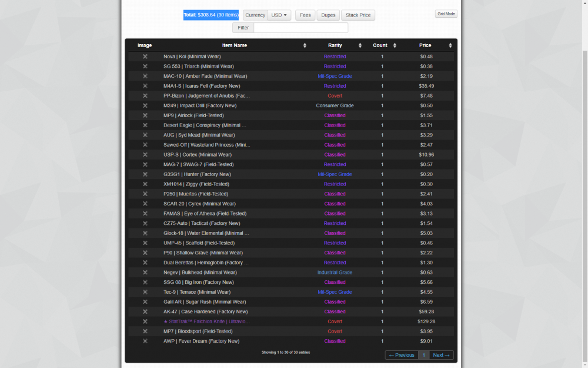Click the image icon for P250 | Muertos row
The image size is (588, 368).
point(145,194)
